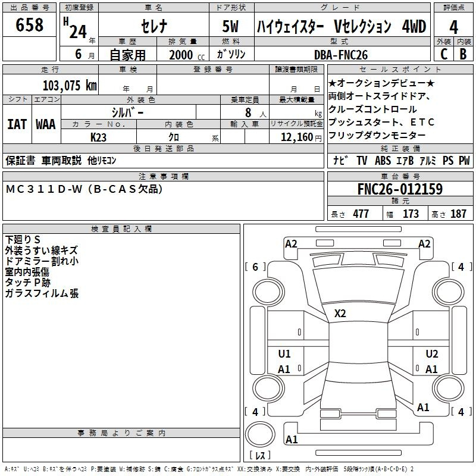Select fuel type ガソリン

[231, 54]
